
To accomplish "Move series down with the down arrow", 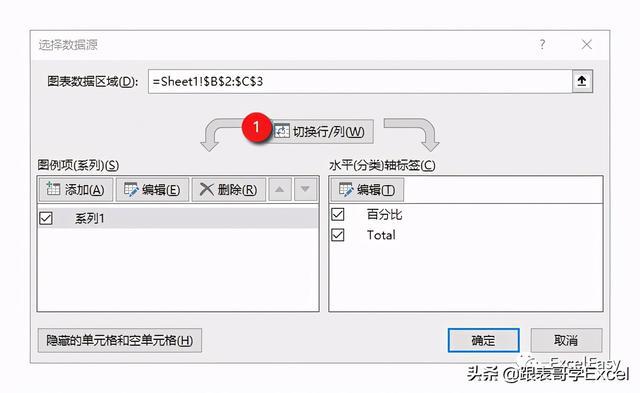I will point(305,190).
